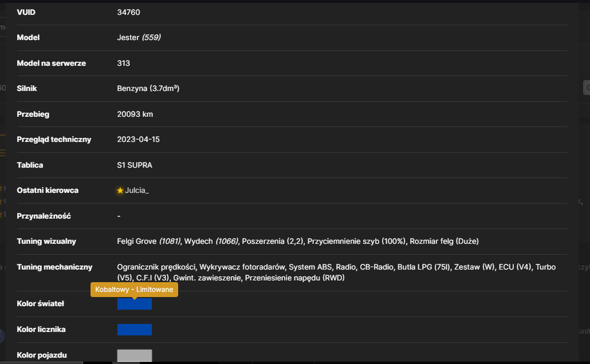Click the Kolor licznika blue swatch
590x364 pixels.
pyautogui.click(x=135, y=329)
